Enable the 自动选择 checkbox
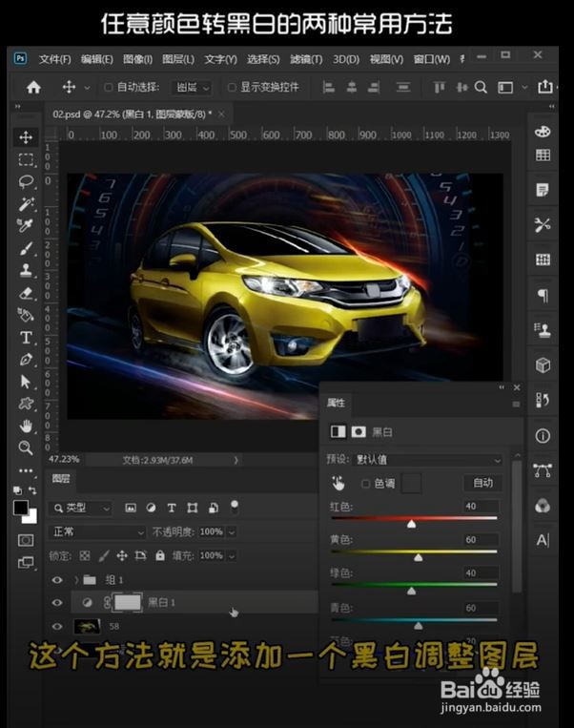Image resolution: width=574 pixels, height=728 pixels. (108, 87)
